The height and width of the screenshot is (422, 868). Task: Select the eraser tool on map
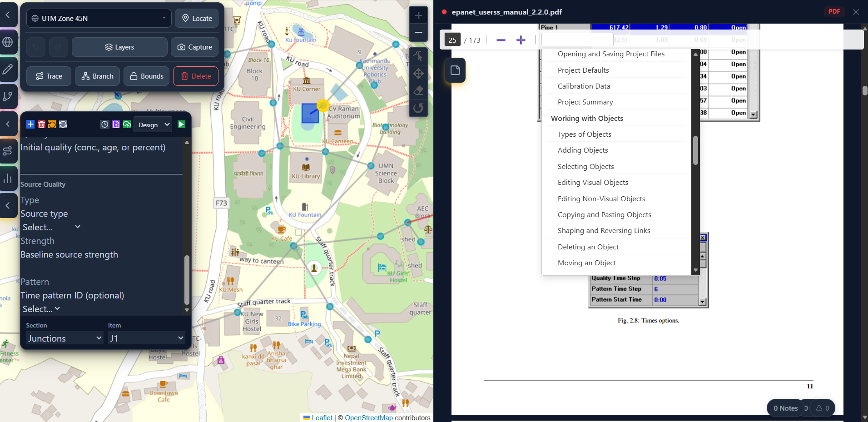pyautogui.click(x=418, y=91)
